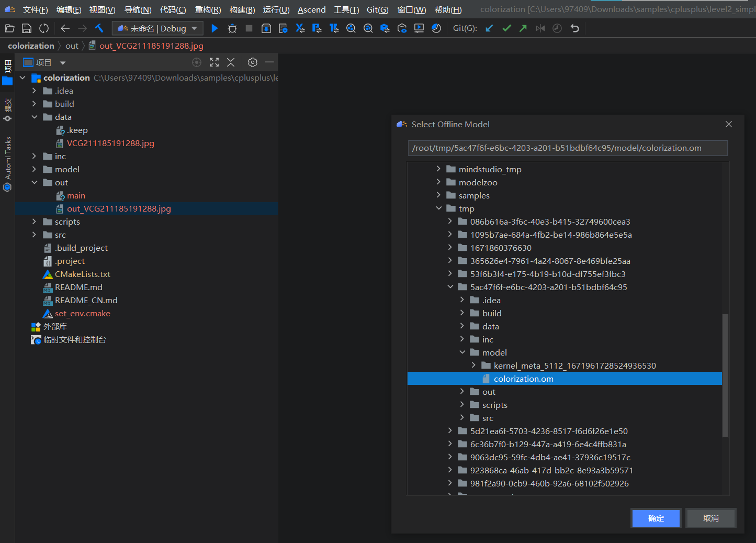Click the Open folder toolbar icon
This screenshot has height=543, width=756.
[9, 28]
